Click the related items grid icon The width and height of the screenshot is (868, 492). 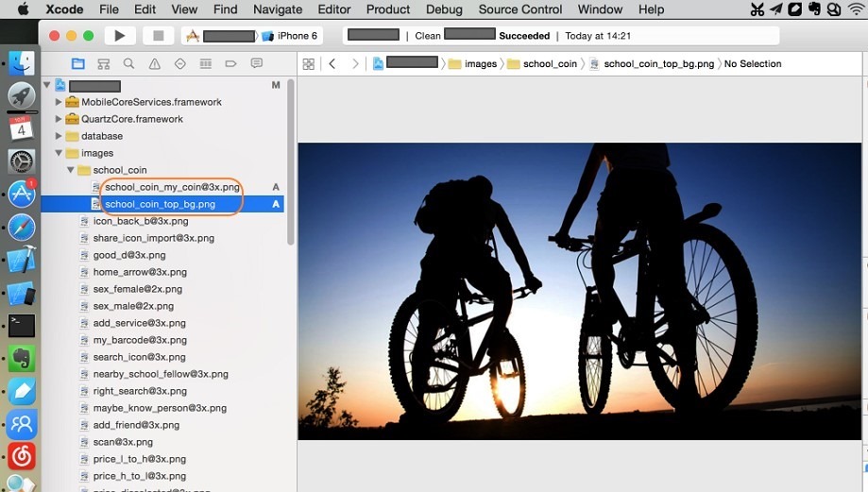308,64
